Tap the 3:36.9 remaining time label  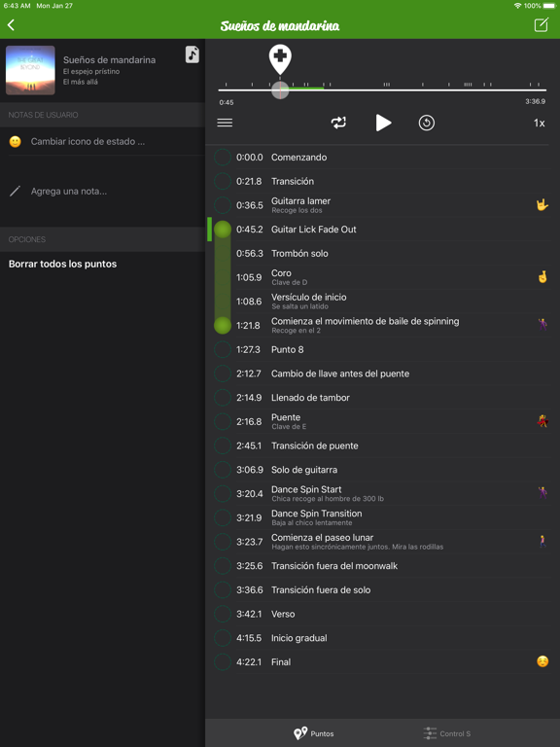pos(536,101)
